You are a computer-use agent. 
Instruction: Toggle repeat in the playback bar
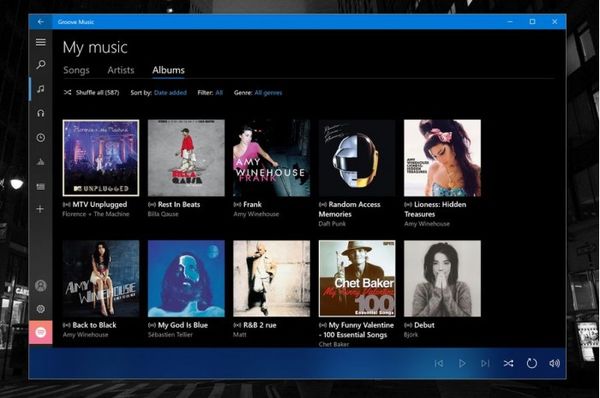(532, 363)
